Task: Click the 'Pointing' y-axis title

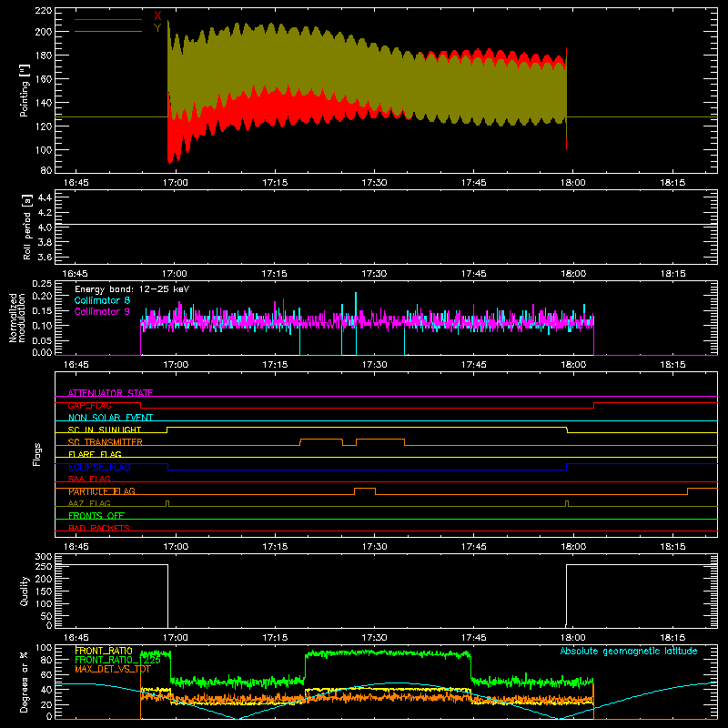Action: (x=25, y=90)
